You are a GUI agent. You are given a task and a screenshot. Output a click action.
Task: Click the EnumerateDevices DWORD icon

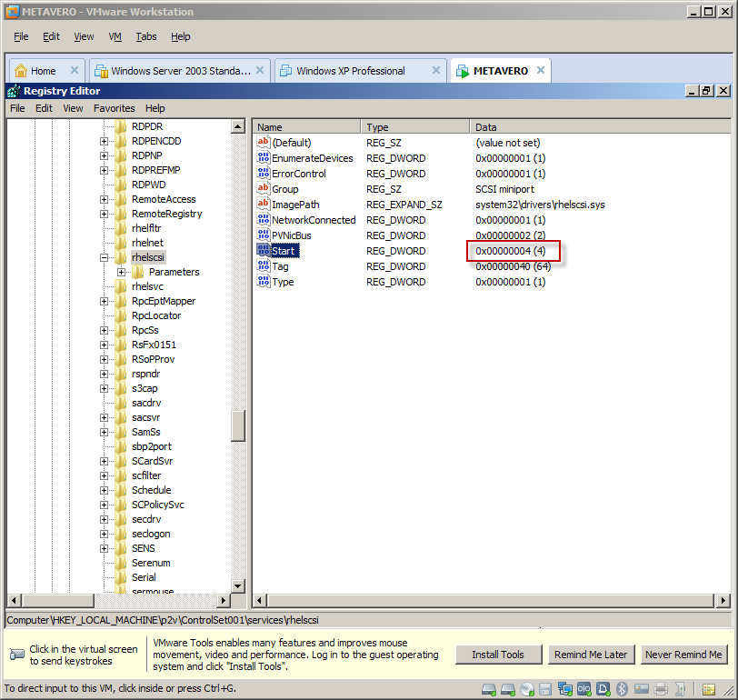pyautogui.click(x=263, y=157)
